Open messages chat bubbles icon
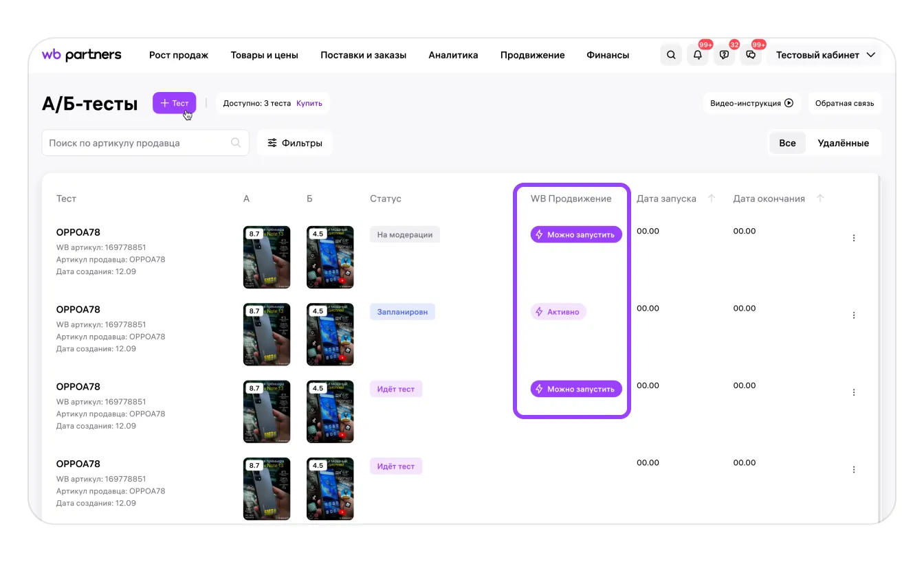This screenshot has width=924, height=562. (x=751, y=55)
